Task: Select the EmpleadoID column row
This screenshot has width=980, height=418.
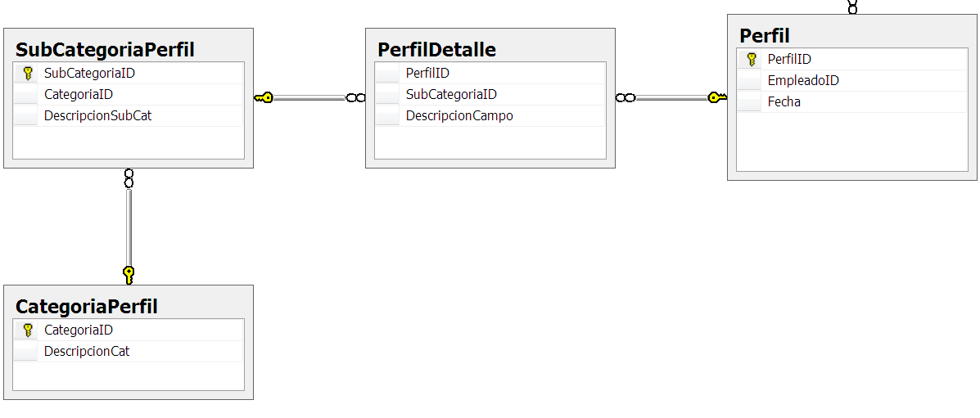Action: point(803,81)
